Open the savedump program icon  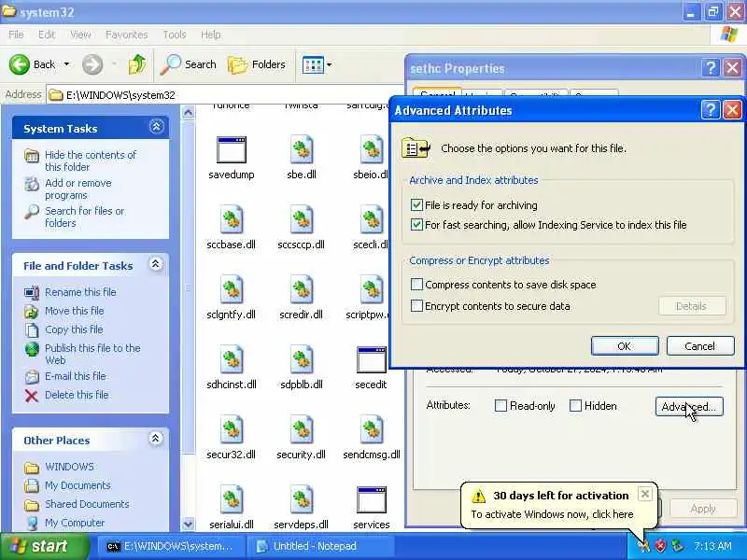coord(231,150)
